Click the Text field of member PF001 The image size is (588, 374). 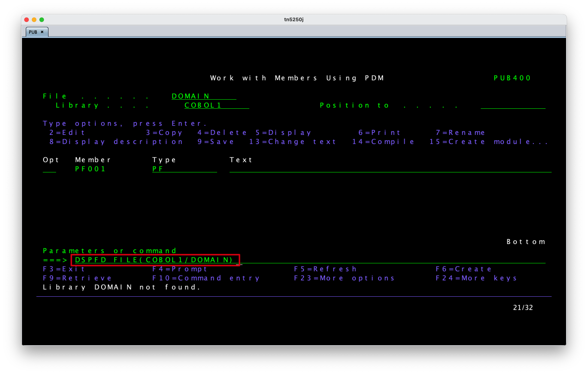(390, 169)
